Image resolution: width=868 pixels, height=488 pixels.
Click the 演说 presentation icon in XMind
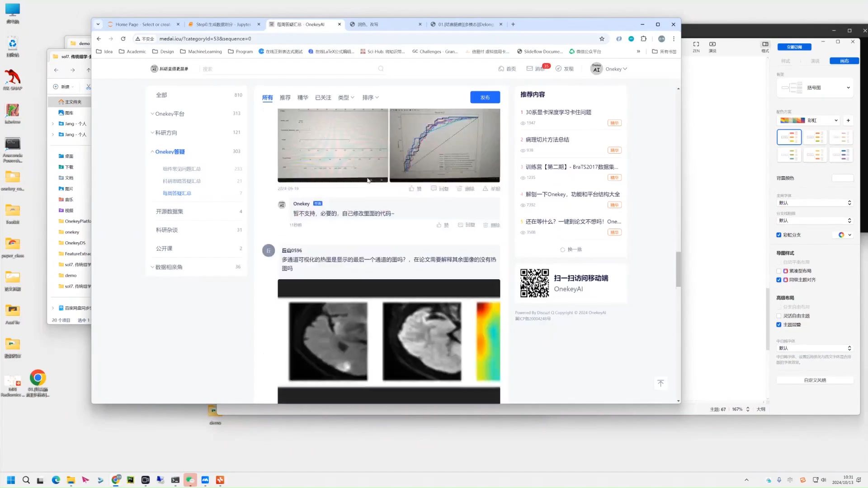(x=712, y=47)
